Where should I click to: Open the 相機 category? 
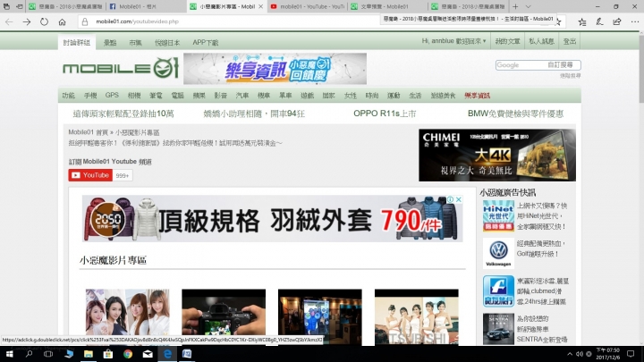coord(134,96)
